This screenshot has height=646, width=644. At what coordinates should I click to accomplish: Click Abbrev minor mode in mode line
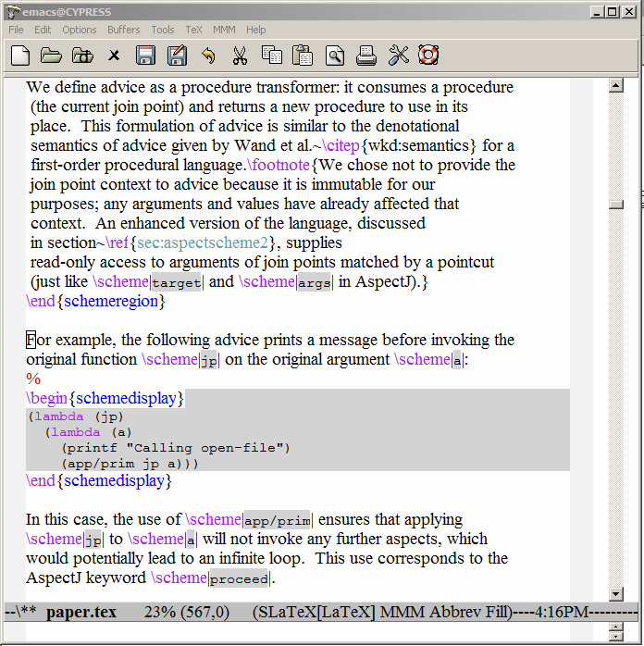(x=455, y=612)
